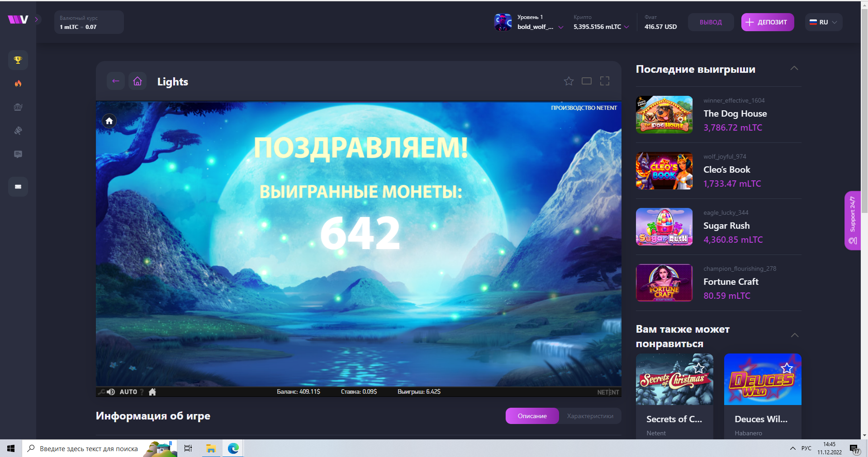Open the Cleo's Book game thumbnail

click(664, 171)
